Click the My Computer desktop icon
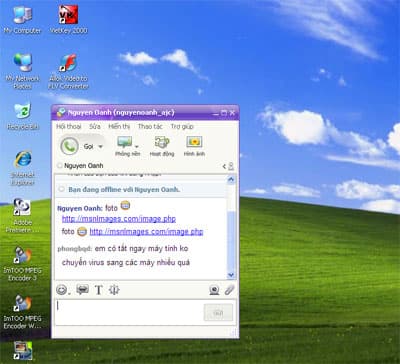Screen dimensions: 400x364 click(22, 20)
